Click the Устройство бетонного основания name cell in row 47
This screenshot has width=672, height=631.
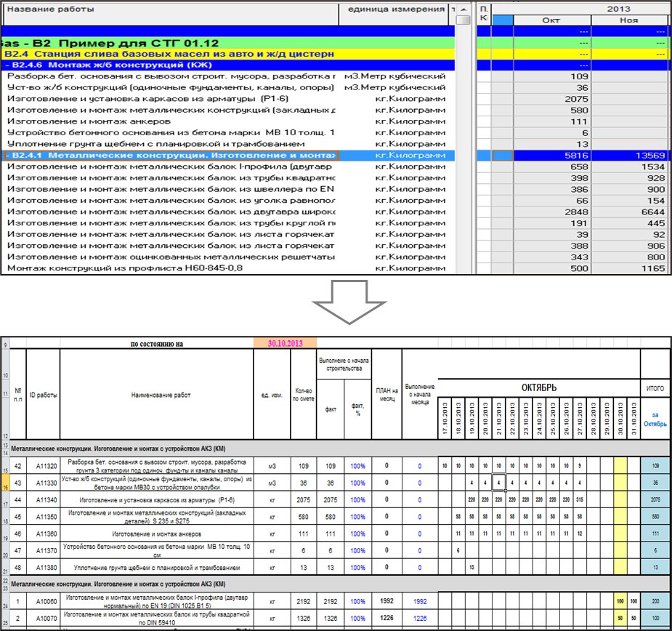click(x=157, y=550)
